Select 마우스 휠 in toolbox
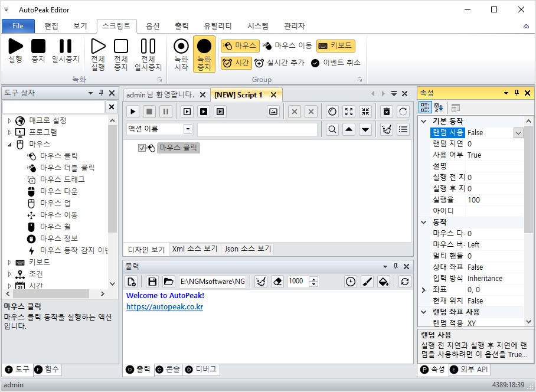 pyautogui.click(x=55, y=227)
